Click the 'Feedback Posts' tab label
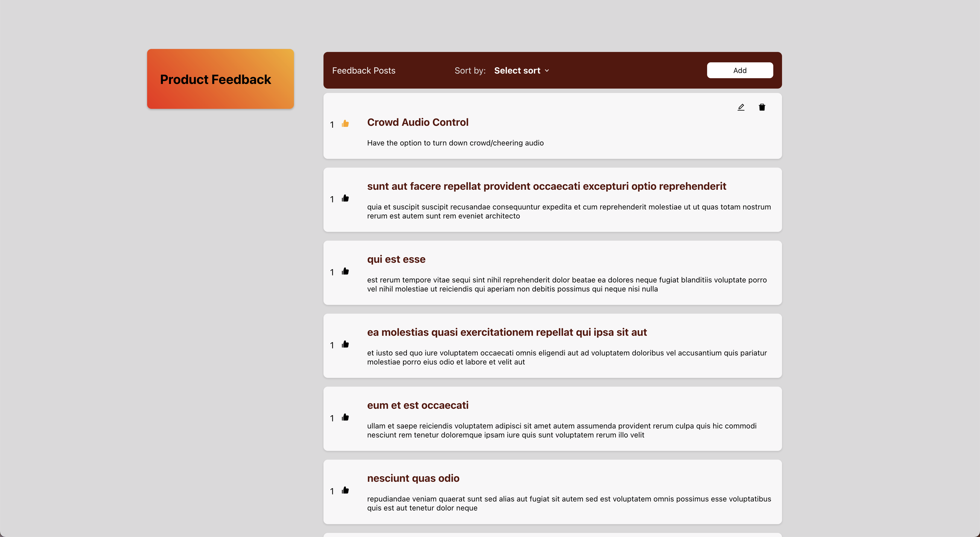Viewport: 980px width, 537px height. 364,69
